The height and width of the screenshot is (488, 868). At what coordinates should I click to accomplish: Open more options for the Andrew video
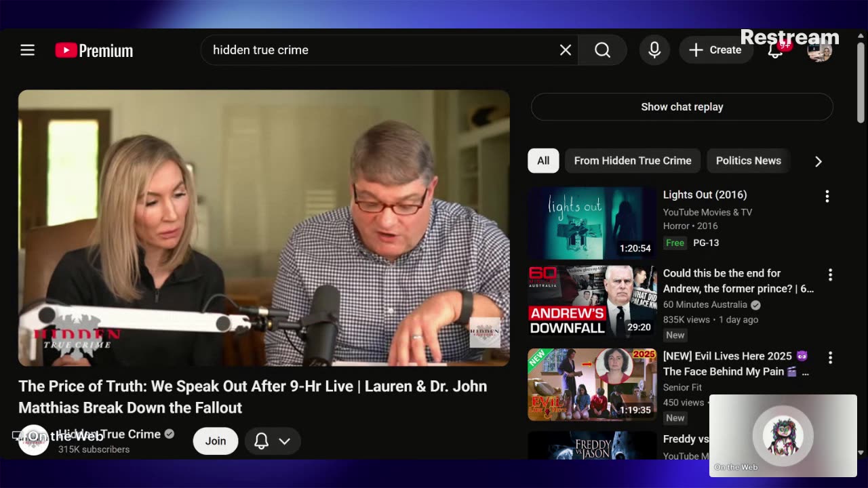point(830,274)
